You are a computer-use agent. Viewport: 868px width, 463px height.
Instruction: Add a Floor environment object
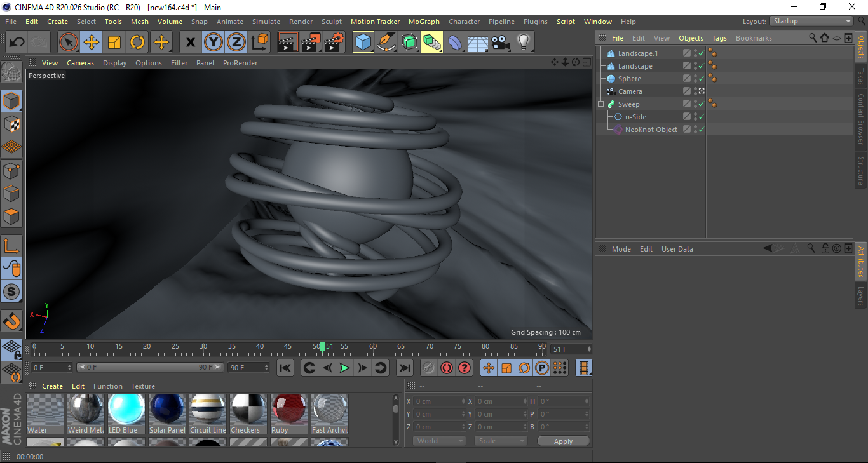pos(477,43)
